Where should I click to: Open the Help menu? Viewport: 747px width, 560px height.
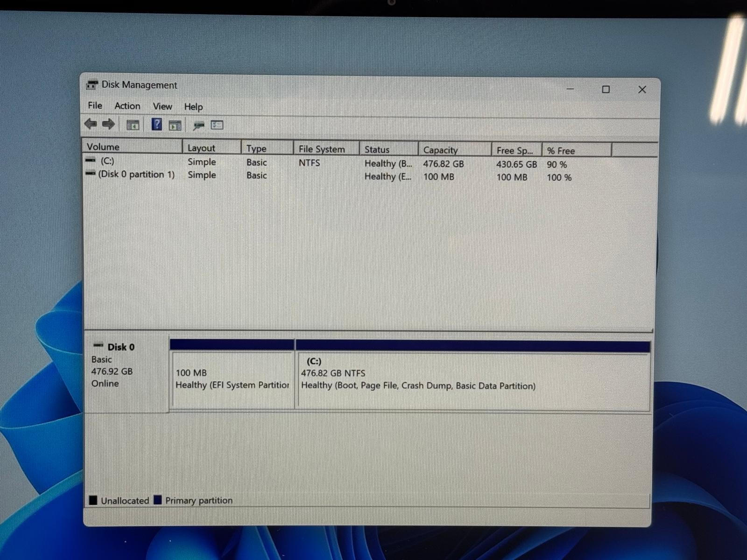coord(193,107)
